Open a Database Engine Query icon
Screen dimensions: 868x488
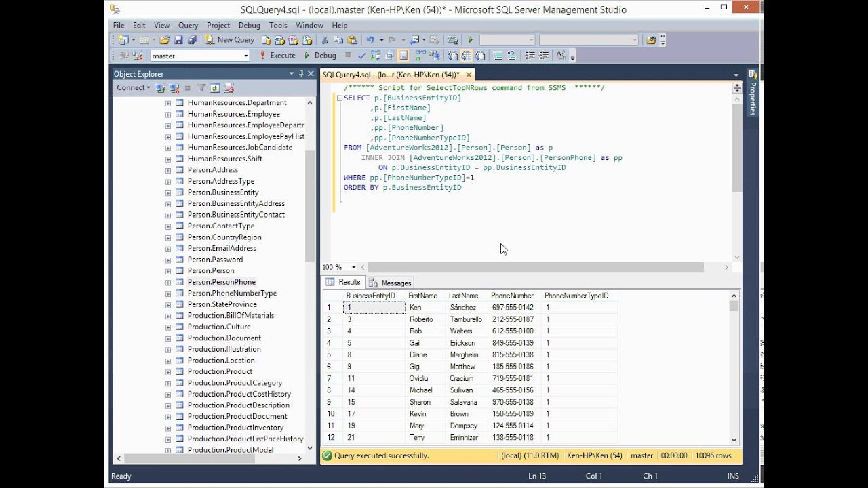pyautogui.click(x=266, y=40)
